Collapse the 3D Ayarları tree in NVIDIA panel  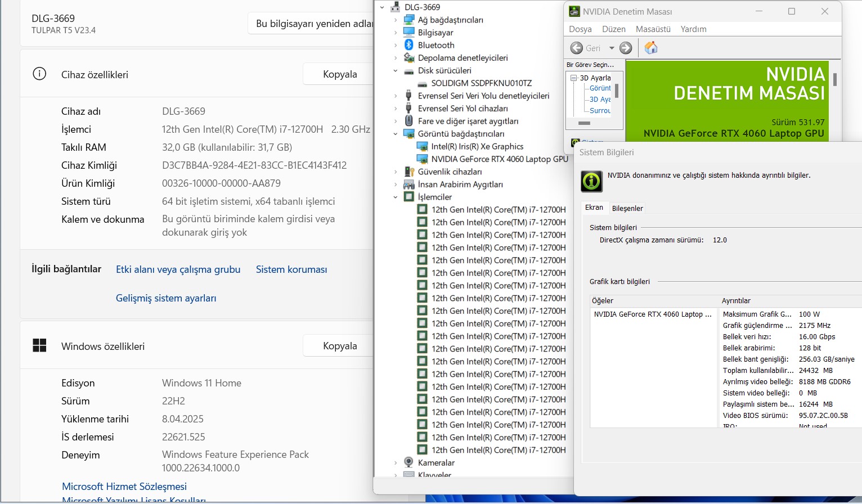coord(574,78)
